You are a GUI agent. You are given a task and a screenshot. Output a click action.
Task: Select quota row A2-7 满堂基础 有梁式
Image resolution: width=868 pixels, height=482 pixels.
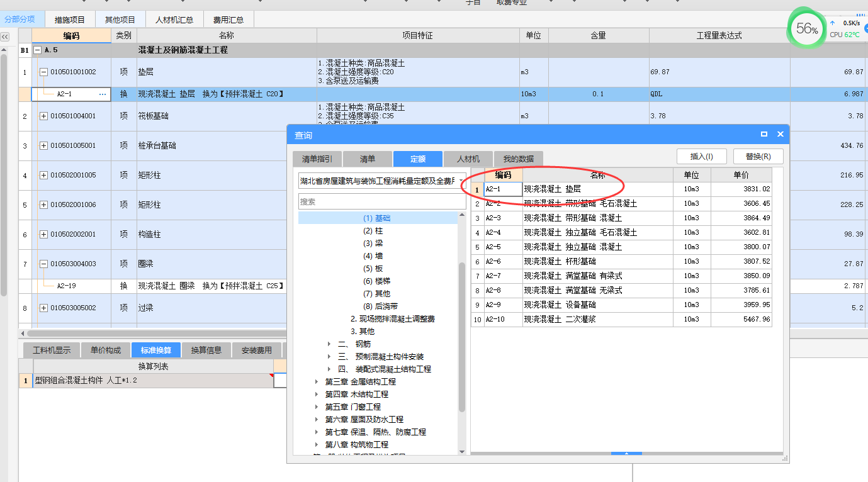(x=622, y=276)
